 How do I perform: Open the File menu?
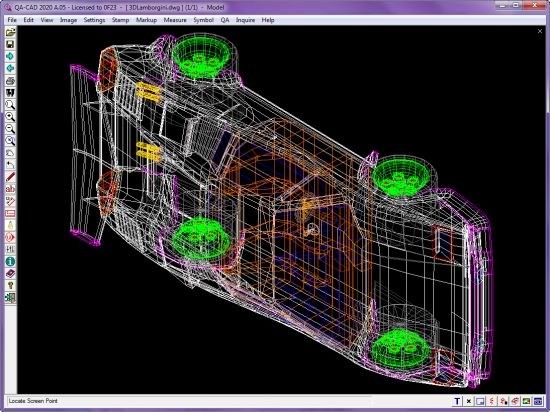click(12, 20)
